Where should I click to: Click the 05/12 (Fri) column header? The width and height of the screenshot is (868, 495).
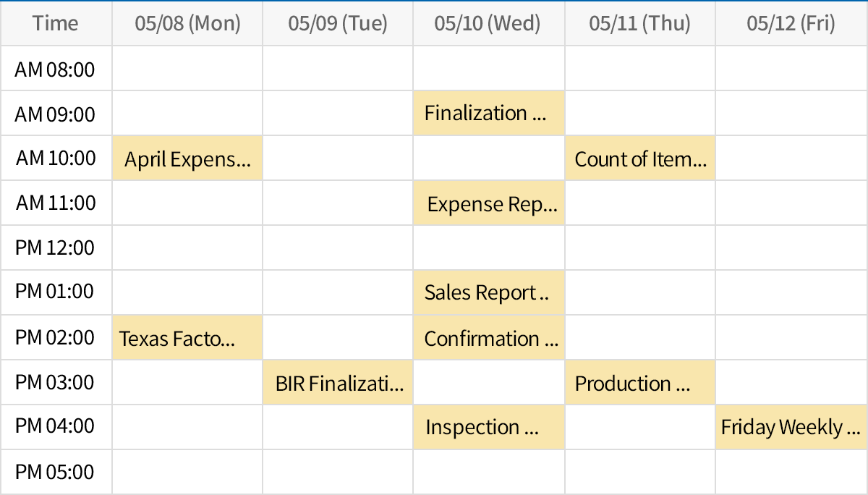(791, 24)
